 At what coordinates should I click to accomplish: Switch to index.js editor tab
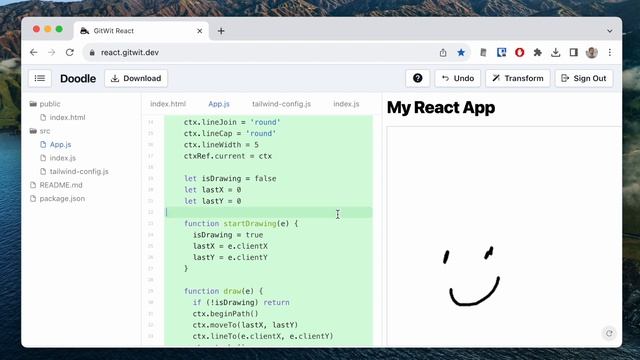coord(346,104)
